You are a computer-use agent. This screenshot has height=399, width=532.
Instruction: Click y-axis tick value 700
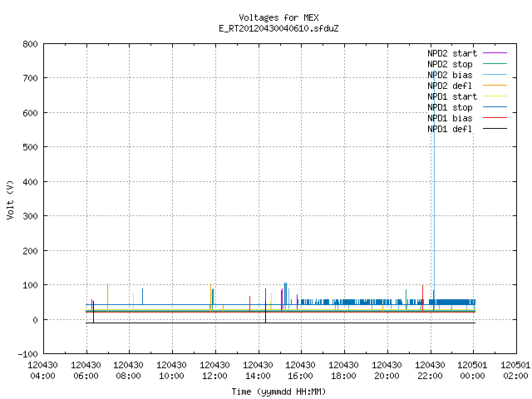click(30, 78)
